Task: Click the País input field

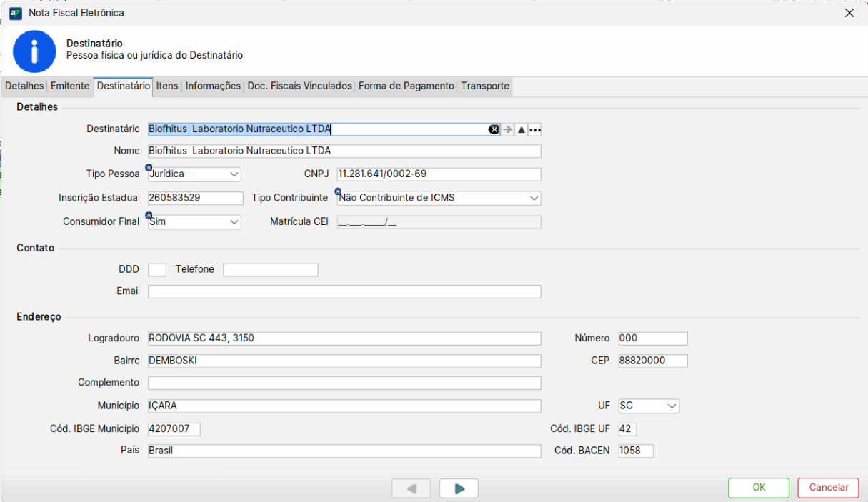Action: point(344,451)
